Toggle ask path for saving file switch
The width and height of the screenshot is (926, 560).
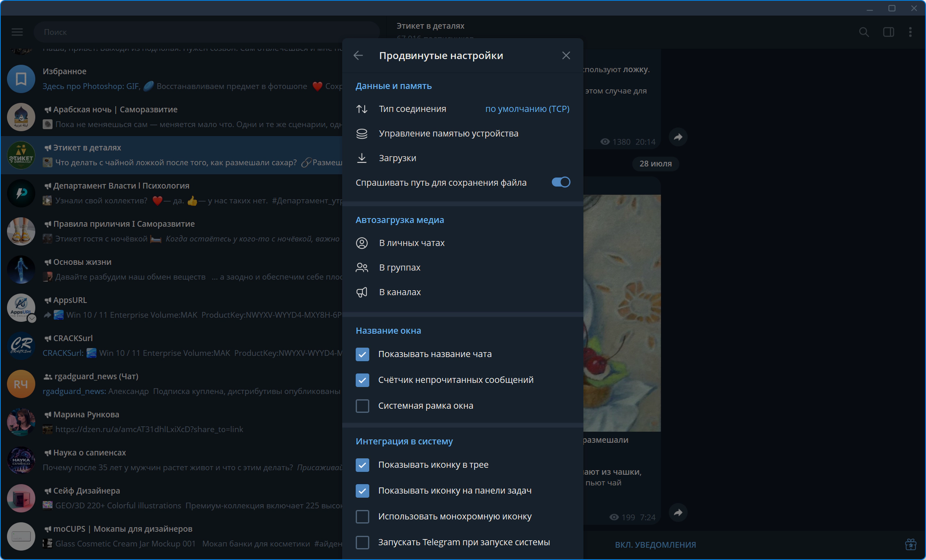pyautogui.click(x=561, y=182)
